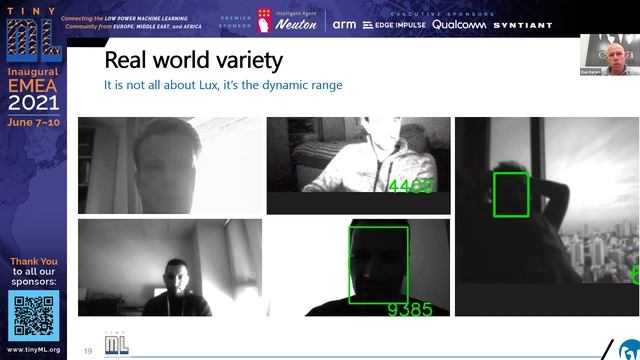The height and width of the screenshot is (360, 640).
Task: Click the "June 7-10" date text
Action: coord(33,122)
